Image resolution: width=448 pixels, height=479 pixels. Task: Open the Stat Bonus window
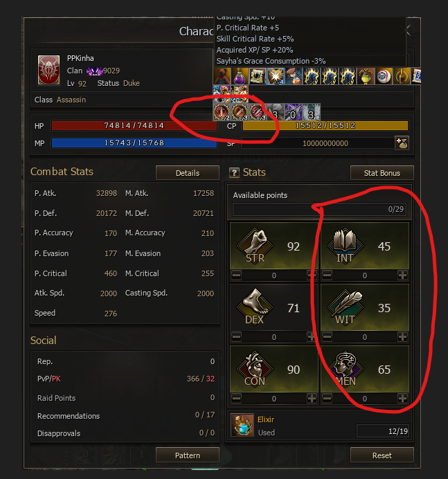click(382, 173)
